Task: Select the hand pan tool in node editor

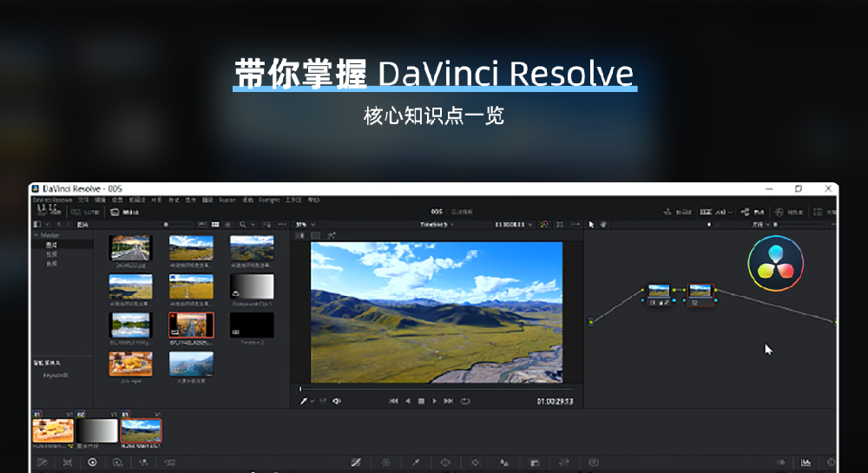Action: pyautogui.click(x=602, y=224)
